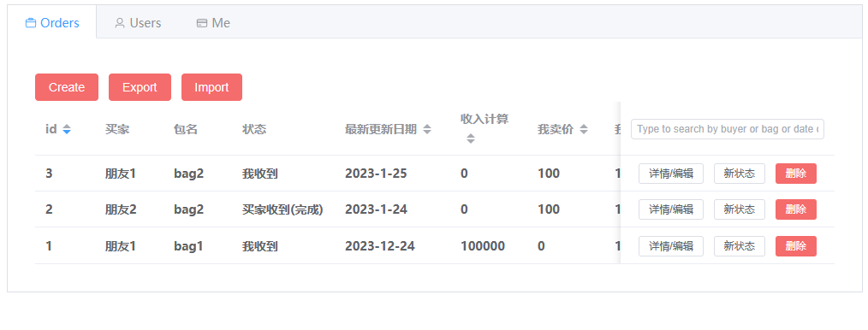Click 删除 on the order id 3 row
Viewport: 868px width, 330px height.
click(x=796, y=174)
